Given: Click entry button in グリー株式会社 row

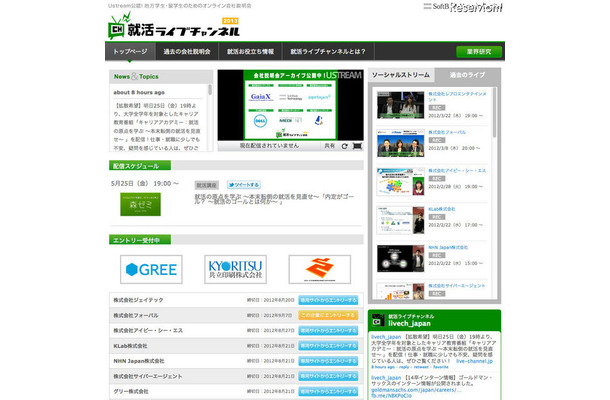Looking at the screenshot, I should click(328, 391).
